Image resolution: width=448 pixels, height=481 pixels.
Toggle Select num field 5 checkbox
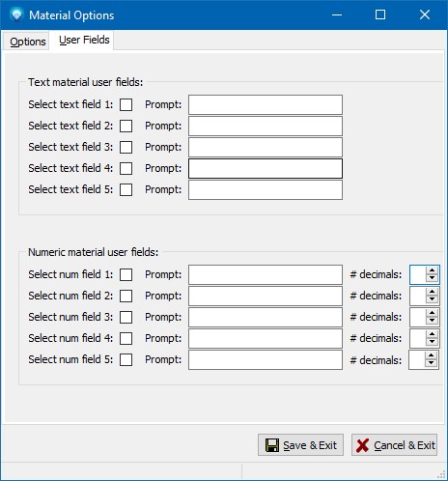(126, 359)
